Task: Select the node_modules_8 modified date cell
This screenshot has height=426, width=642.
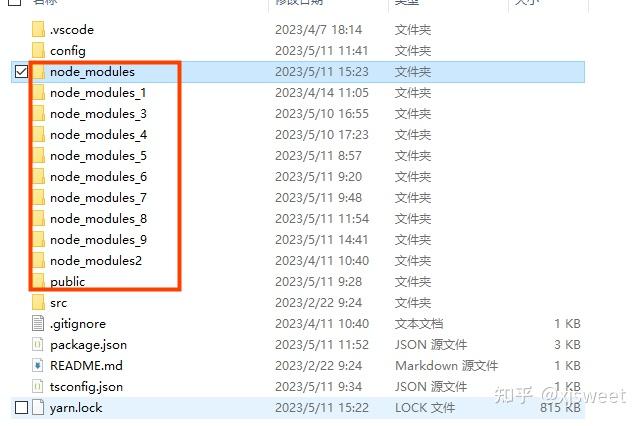Action: [x=322, y=219]
